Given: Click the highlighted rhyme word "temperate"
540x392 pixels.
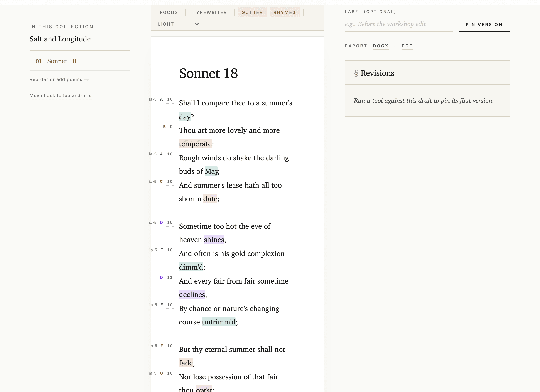Looking at the screenshot, I should click(195, 144).
